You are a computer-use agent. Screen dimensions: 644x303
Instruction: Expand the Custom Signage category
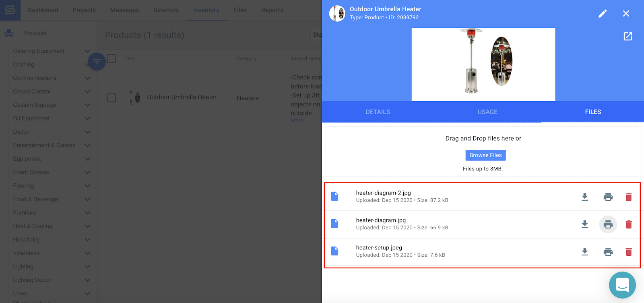87,105
